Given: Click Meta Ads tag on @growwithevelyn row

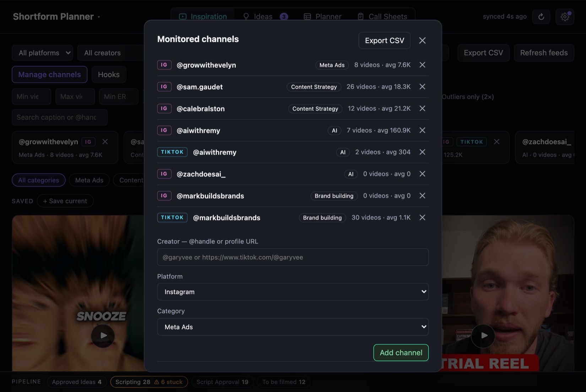Looking at the screenshot, I should [332, 65].
